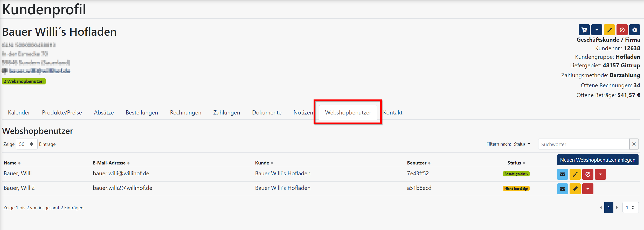Open the Dokumente tab
This screenshot has width=644, height=230.
[x=267, y=112]
